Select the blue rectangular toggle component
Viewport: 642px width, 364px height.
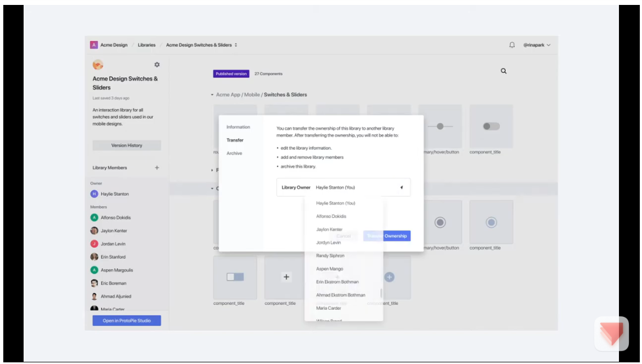click(x=235, y=277)
